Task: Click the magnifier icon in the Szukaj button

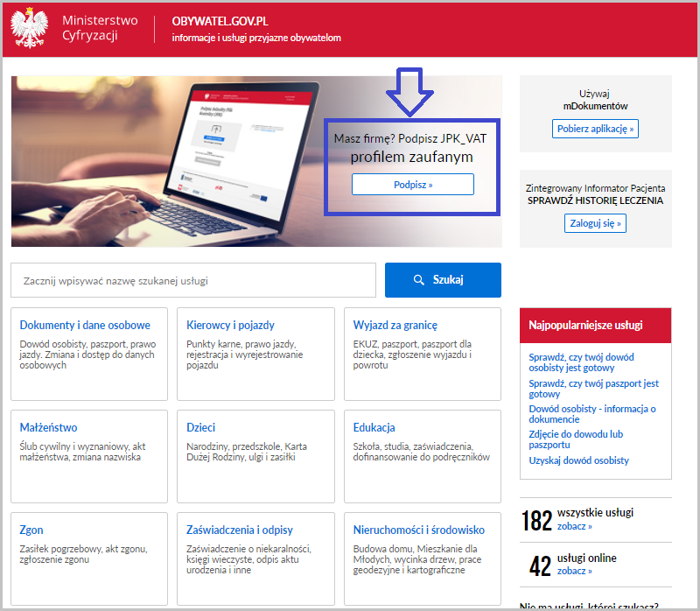Action: pos(418,279)
